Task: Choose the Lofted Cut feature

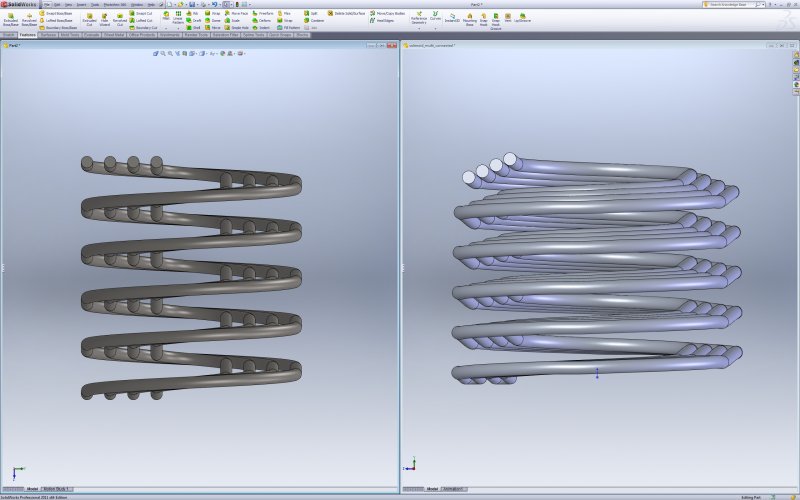Action: click(141, 20)
